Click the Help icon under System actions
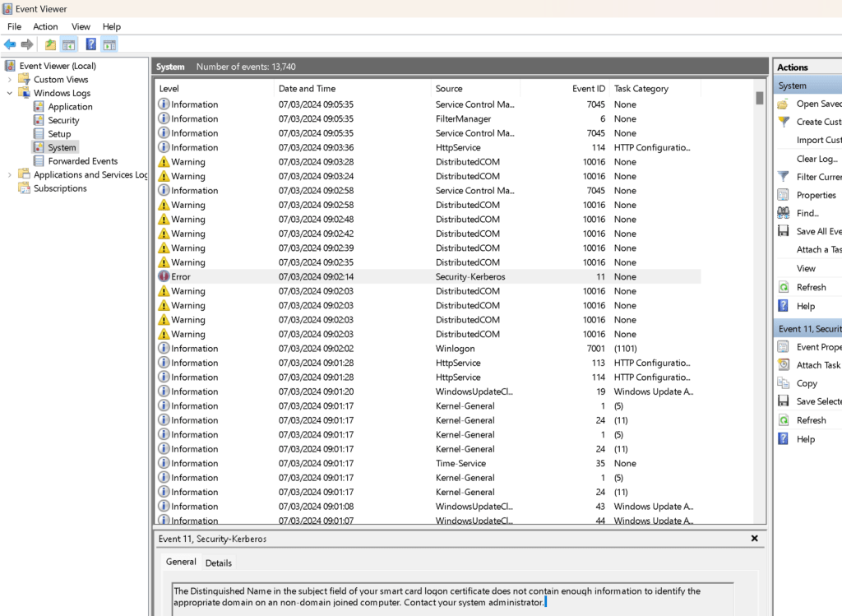The height and width of the screenshot is (616, 842). coord(784,306)
